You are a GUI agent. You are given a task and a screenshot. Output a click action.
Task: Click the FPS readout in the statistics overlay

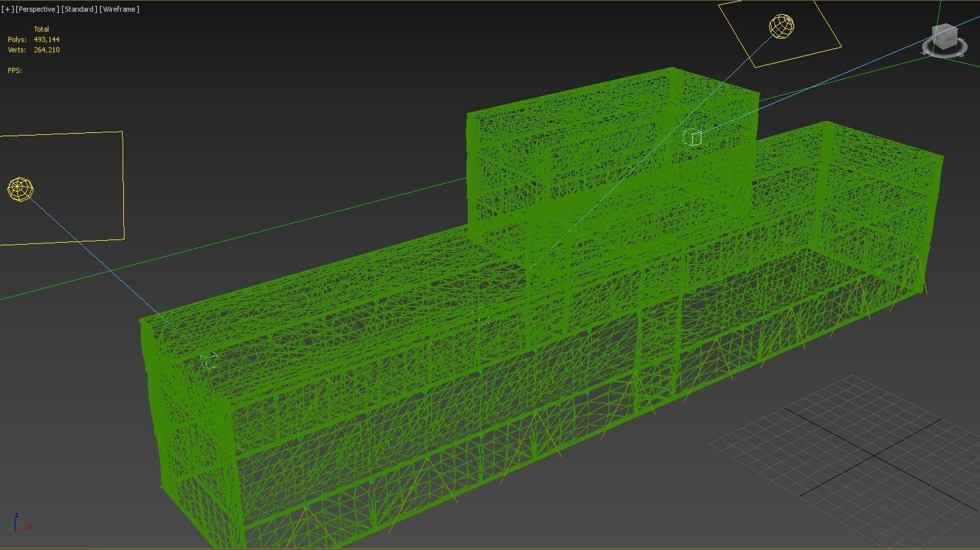14,70
